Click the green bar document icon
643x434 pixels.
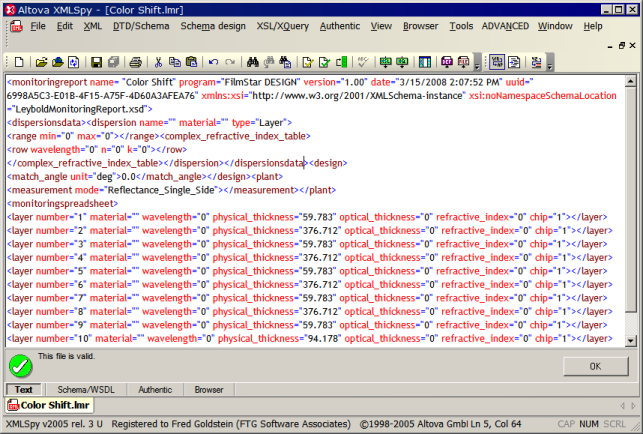click(x=342, y=62)
